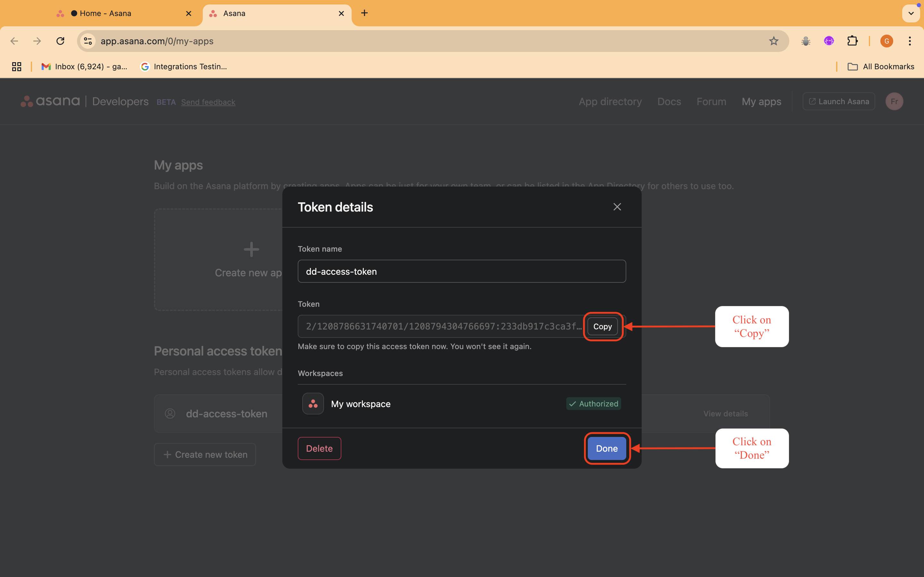Open the All Bookmarks folder
Screen dimensions: 924x577
pos(880,67)
